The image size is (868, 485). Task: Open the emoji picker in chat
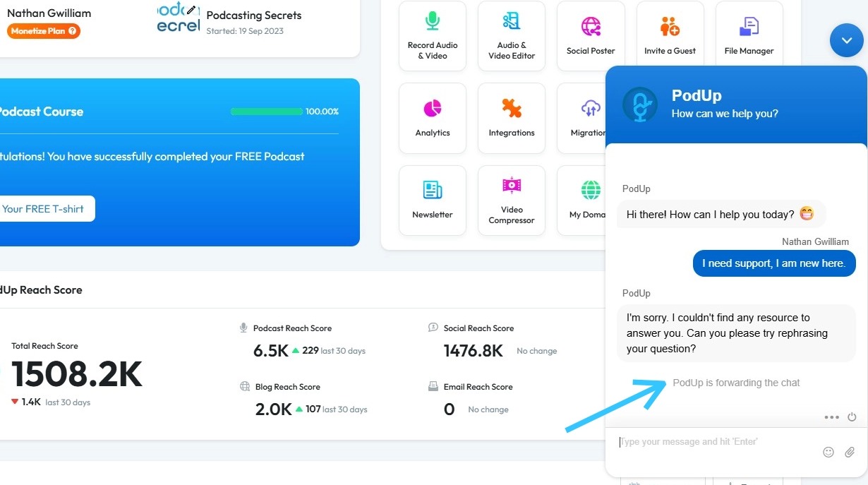[828, 452]
